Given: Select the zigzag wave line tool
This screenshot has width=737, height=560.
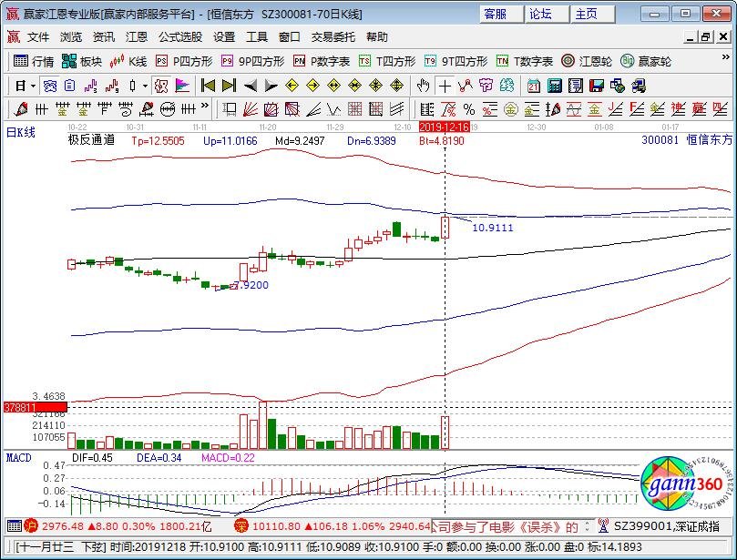Looking at the screenshot, I should pyautogui.click(x=334, y=109).
